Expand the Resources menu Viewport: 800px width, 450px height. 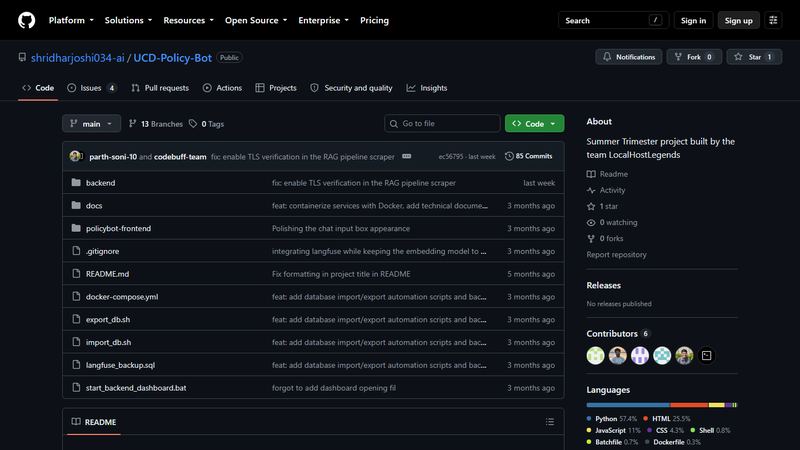(x=188, y=20)
